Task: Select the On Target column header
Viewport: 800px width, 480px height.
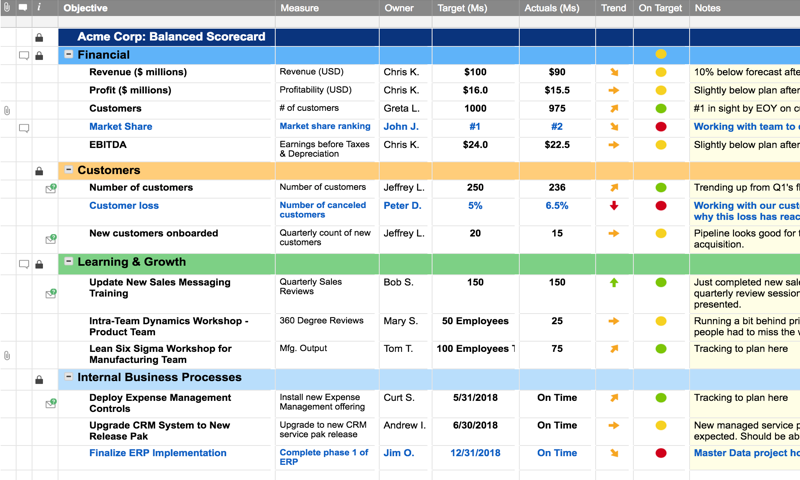Action: coord(660,8)
